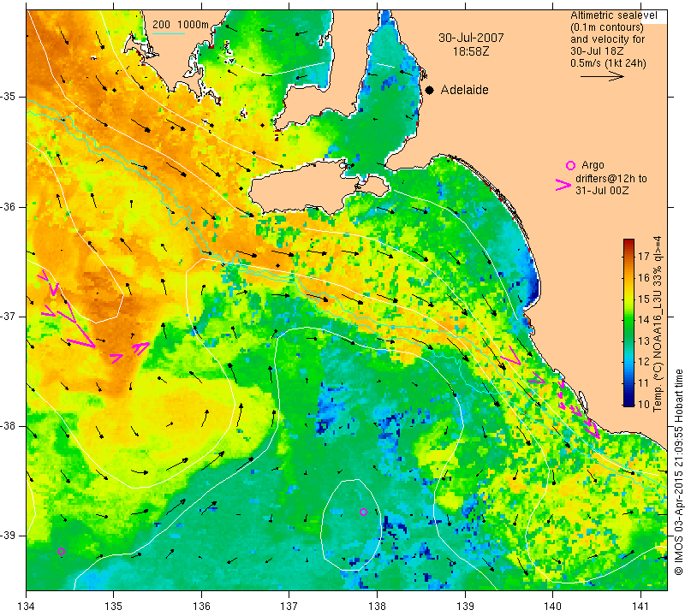Click the velocity scale arrow in legend
Screen dimensions: 685x616
click(x=602, y=76)
